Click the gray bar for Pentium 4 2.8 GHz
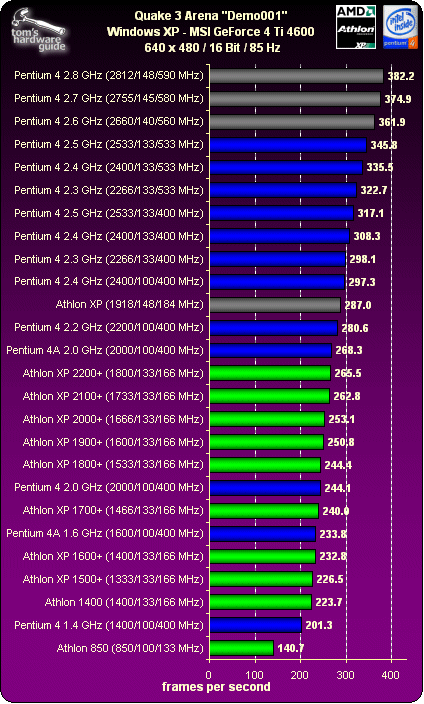 pos(296,76)
